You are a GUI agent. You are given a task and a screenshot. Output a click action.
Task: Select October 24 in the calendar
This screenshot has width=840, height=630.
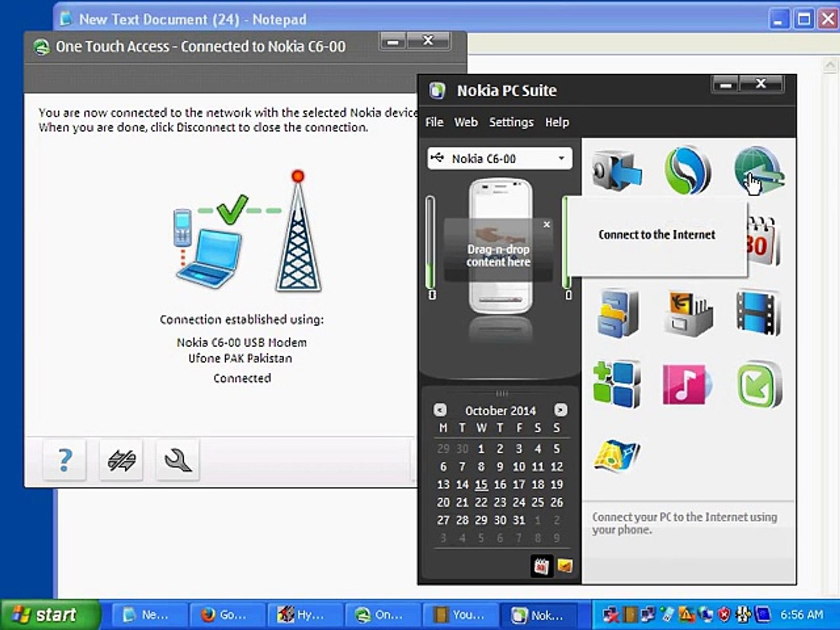pyautogui.click(x=519, y=502)
